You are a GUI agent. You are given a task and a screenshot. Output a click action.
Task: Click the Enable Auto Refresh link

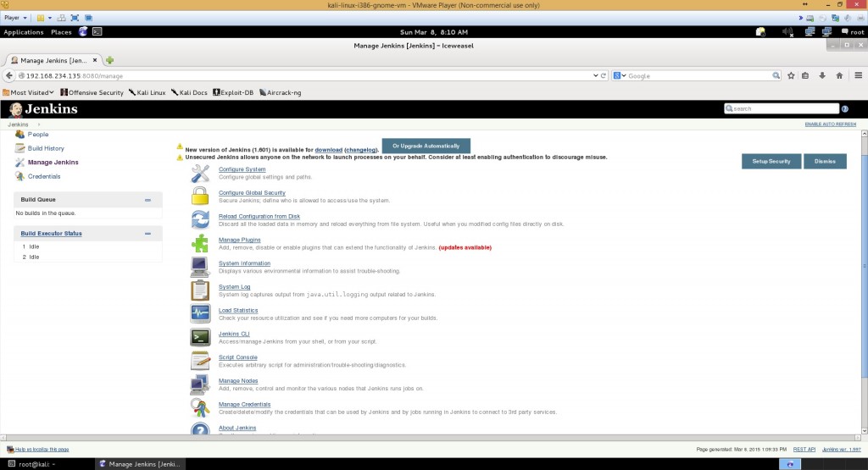click(x=831, y=124)
